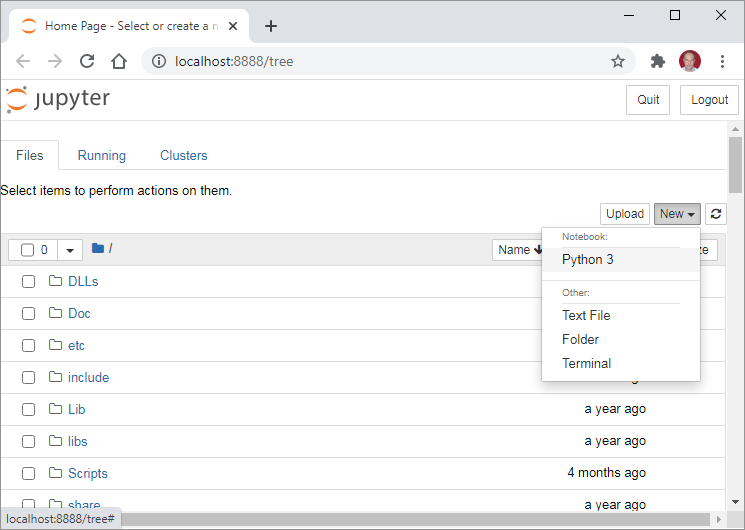Toggle the New dropdown button
This screenshot has height=530, width=745.
(677, 214)
